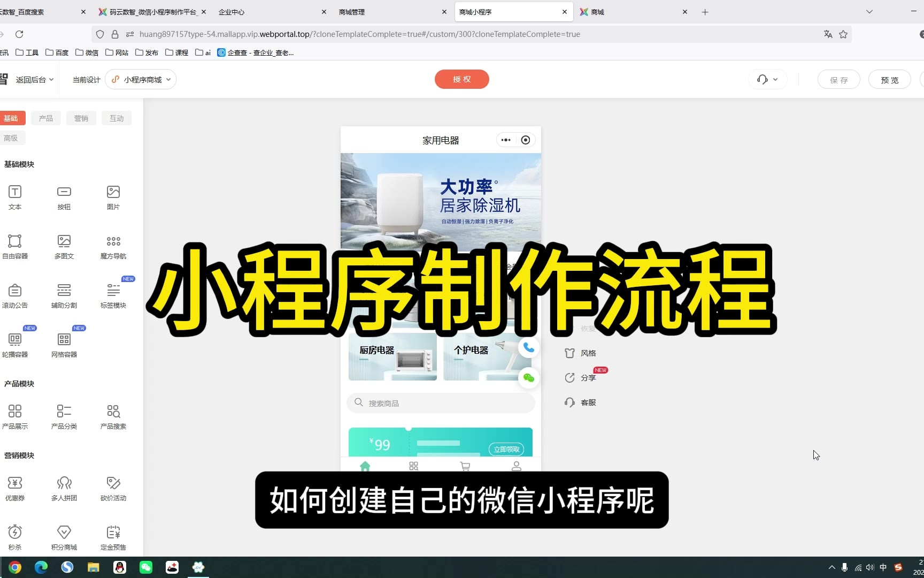
Task: Open the 风格 style settings
Action: pyautogui.click(x=580, y=353)
